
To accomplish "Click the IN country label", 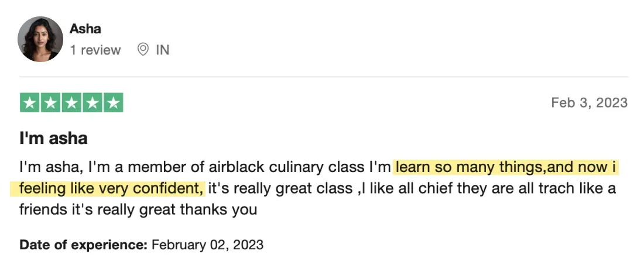I will pos(162,50).
